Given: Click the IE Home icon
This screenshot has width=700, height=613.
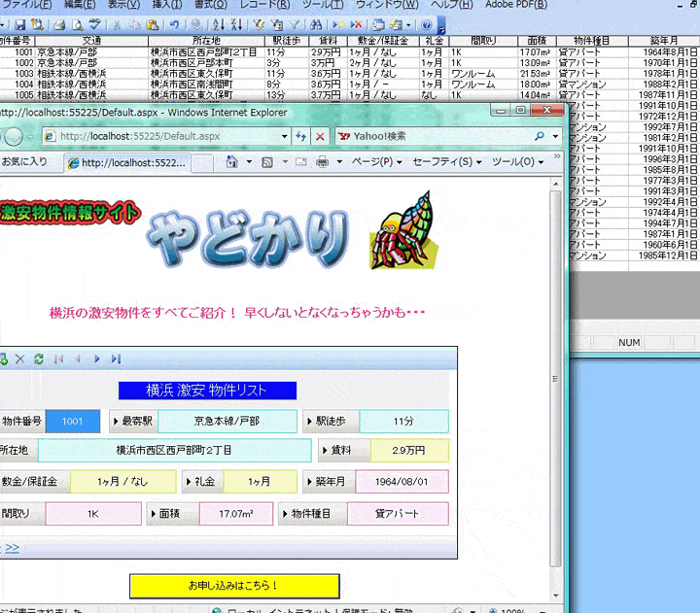Looking at the screenshot, I should tap(231, 161).
